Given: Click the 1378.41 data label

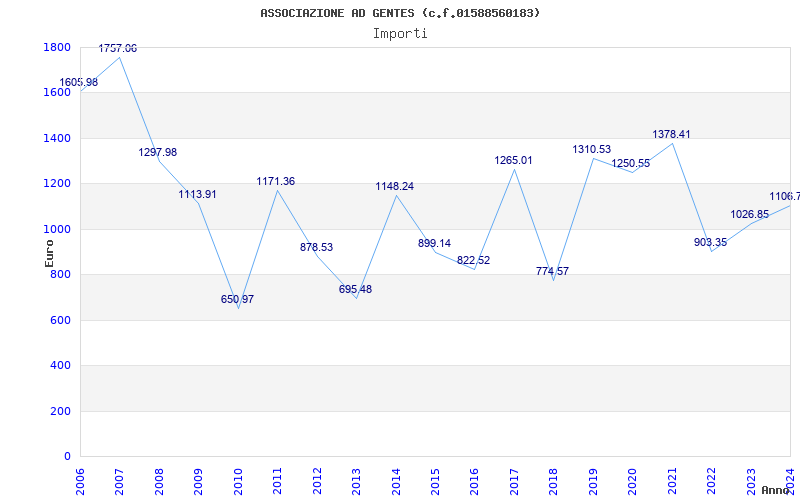Looking at the screenshot, I should click(x=671, y=134).
